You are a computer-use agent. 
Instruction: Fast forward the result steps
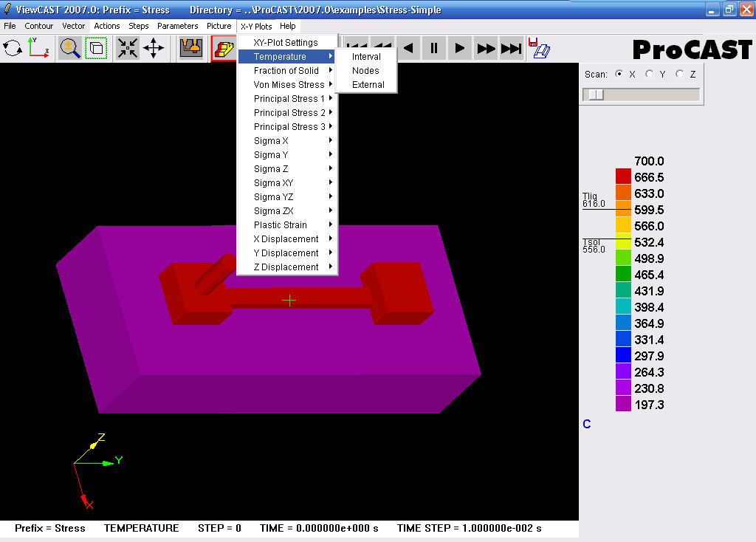(x=486, y=48)
